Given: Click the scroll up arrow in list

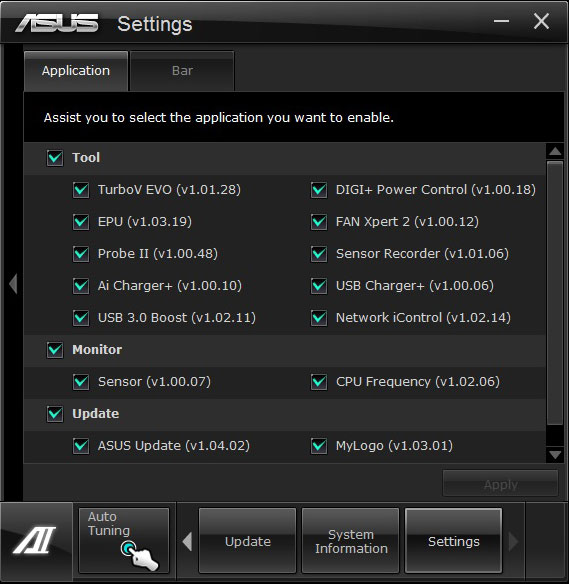Looking at the screenshot, I should (x=555, y=151).
